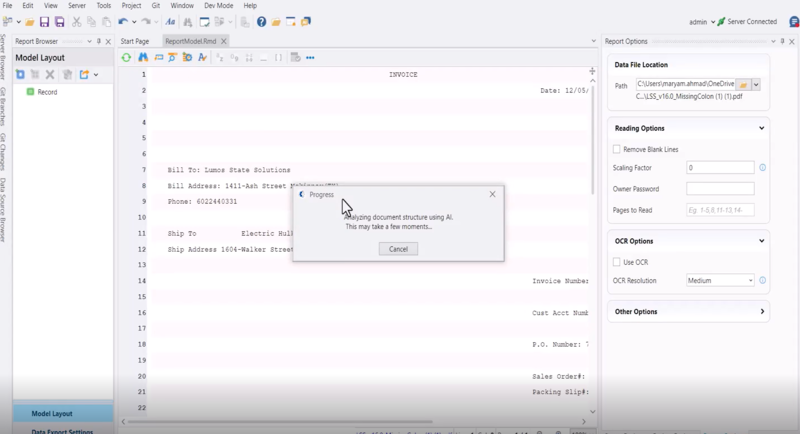Image resolution: width=800 pixels, height=434 pixels.
Task: Click the Owner Password input field
Action: tap(720, 188)
